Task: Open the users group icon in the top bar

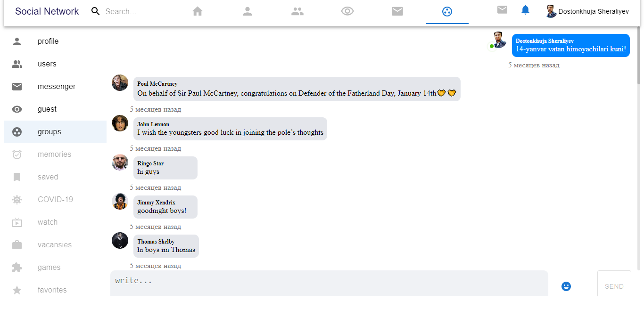Action: pyautogui.click(x=297, y=11)
